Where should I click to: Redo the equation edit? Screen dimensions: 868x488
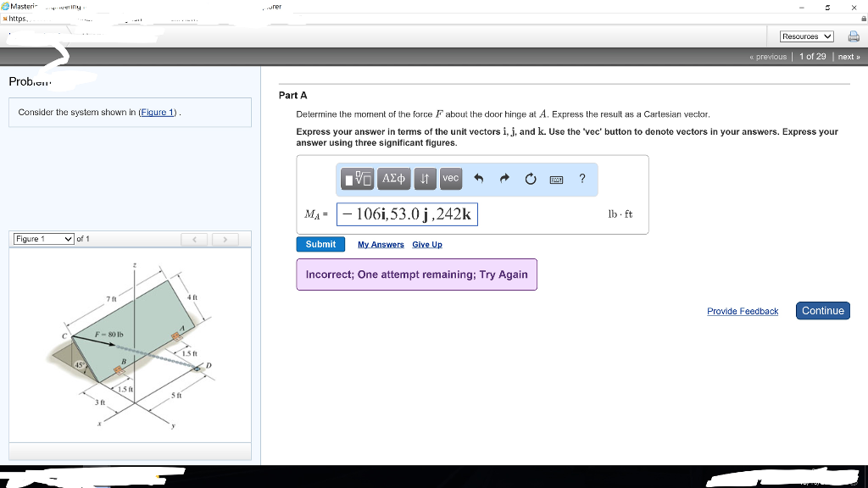(x=504, y=179)
